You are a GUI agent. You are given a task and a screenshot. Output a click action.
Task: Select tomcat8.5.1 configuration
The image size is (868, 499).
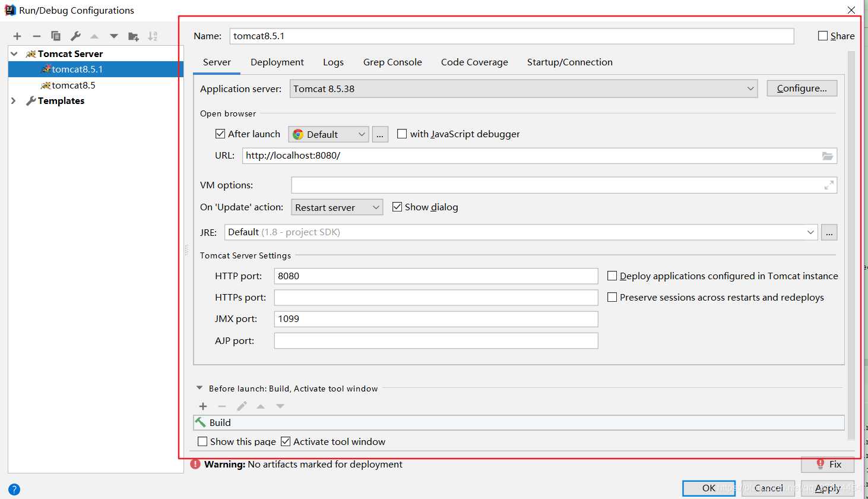[96, 70]
